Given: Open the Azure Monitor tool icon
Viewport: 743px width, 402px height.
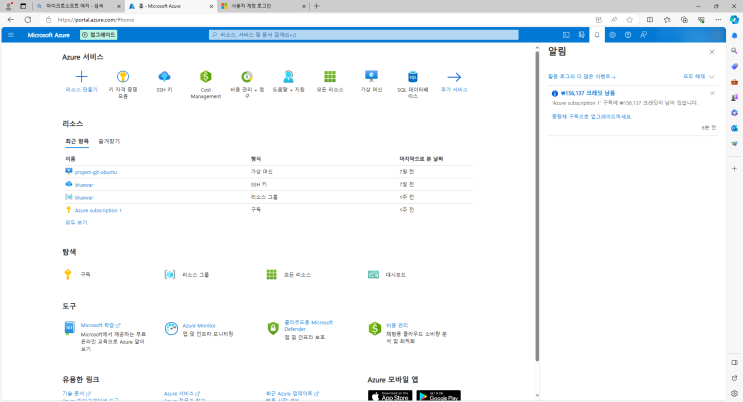Looking at the screenshot, I should [171, 328].
